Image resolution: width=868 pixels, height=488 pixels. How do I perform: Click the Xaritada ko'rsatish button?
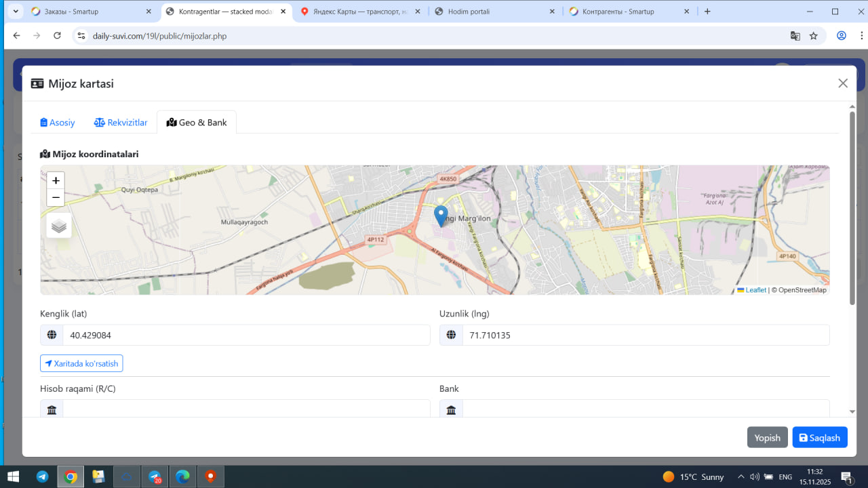pyautogui.click(x=81, y=364)
